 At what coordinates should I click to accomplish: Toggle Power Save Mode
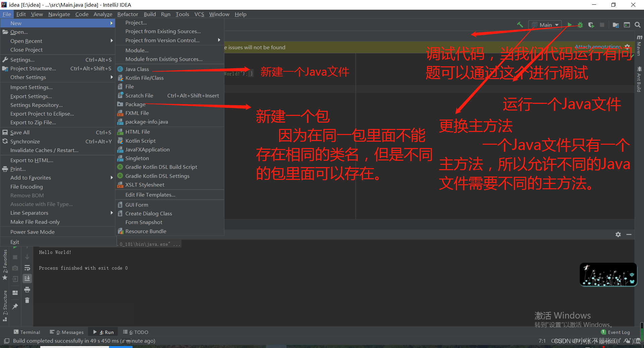(x=58, y=232)
